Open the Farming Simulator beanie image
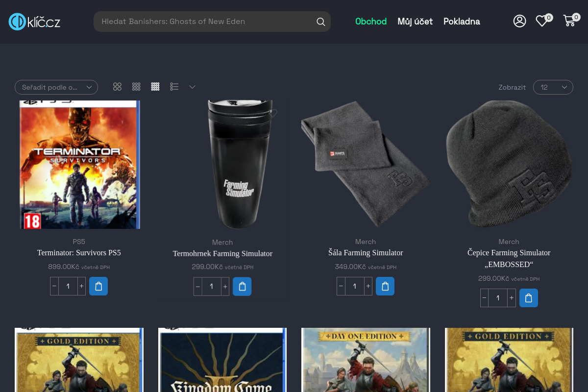This screenshot has width=588, height=392. tap(509, 165)
